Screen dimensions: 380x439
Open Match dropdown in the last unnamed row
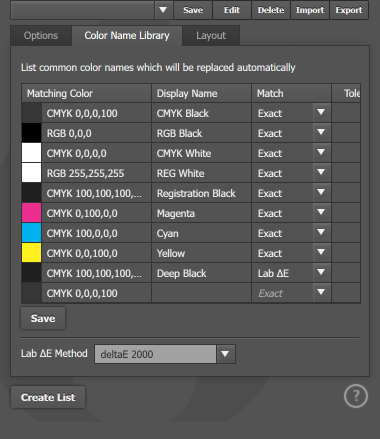tap(321, 293)
